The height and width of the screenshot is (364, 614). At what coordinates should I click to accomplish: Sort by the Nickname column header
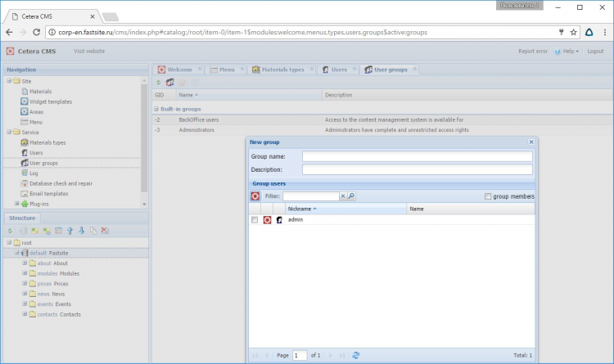(x=345, y=209)
